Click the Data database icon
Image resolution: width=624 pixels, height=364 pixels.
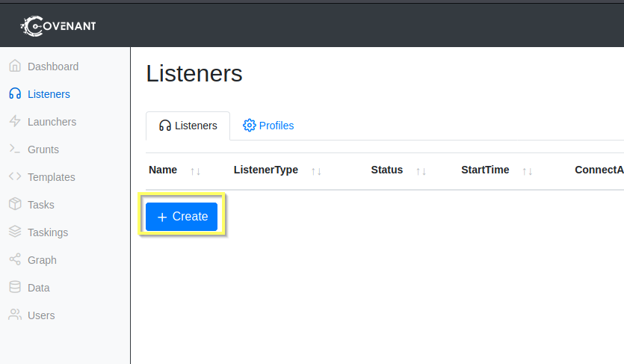tap(15, 288)
